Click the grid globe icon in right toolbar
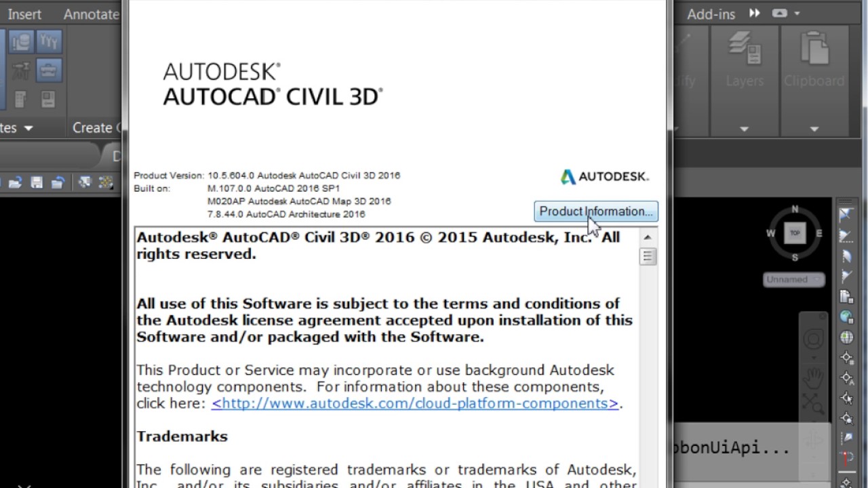This screenshot has height=488, width=868. [846, 337]
